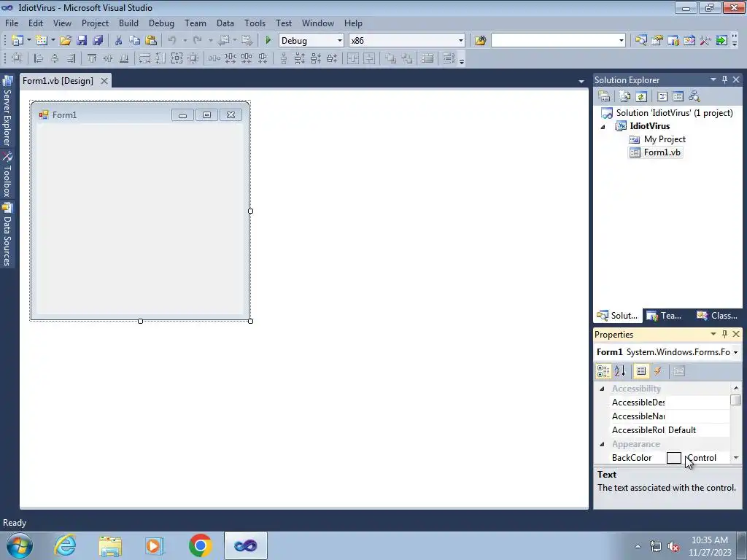Click the Open File folder icon

pos(65,41)
